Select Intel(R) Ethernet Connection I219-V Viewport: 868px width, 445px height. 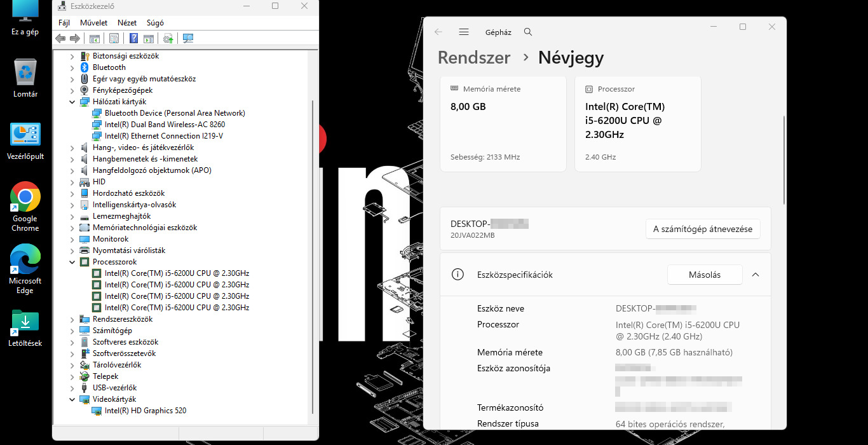point(164,136)
